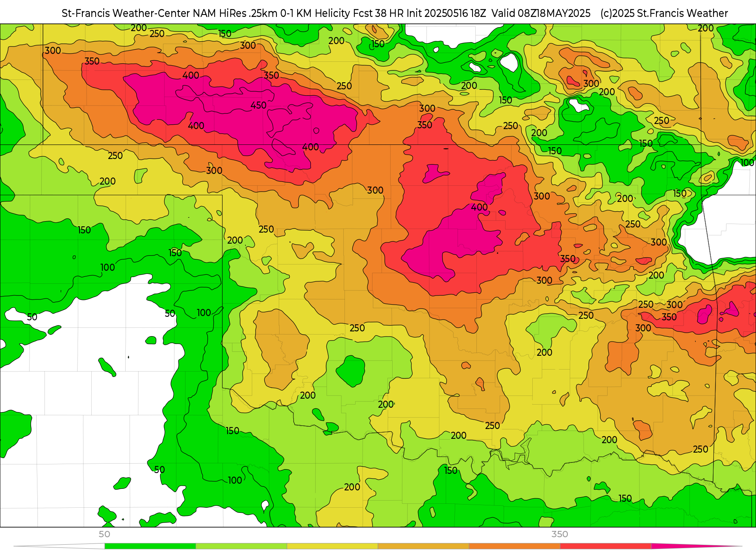Click "Init 20250516 18Z" in the title

pos(446,13)
